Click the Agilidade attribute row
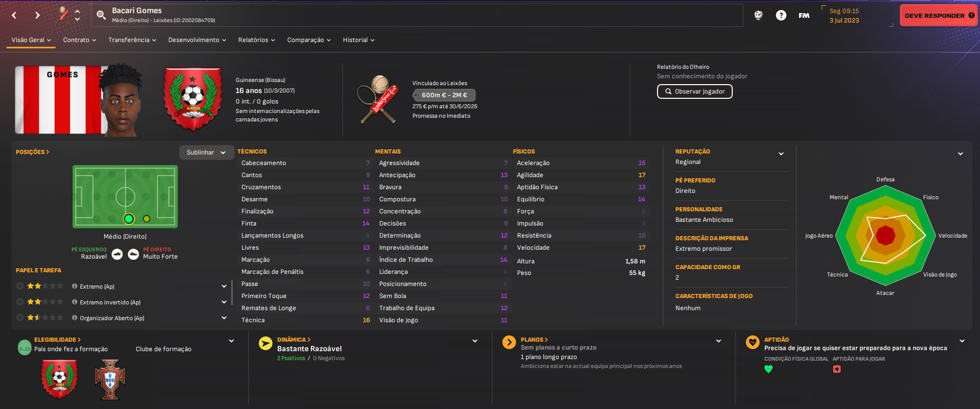The width and height of the screenshot is (980, 409). tap(581, 175)
